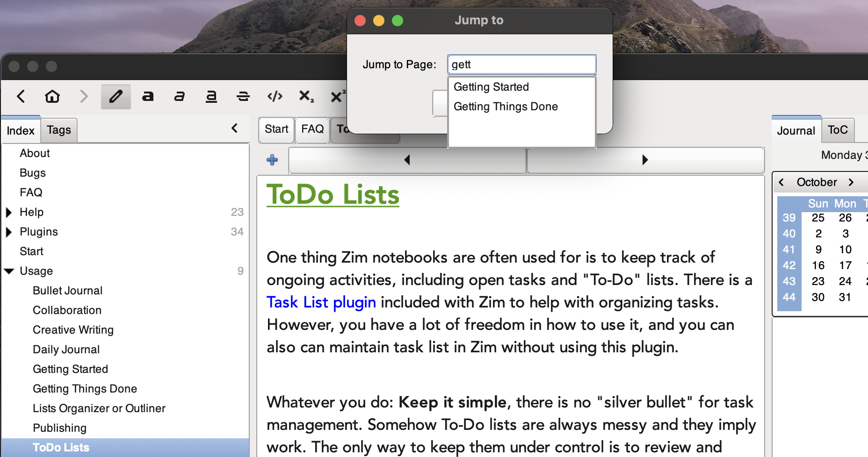Open the ToC tab in right pane
The image size is (868, 457).
pos(838,130)
